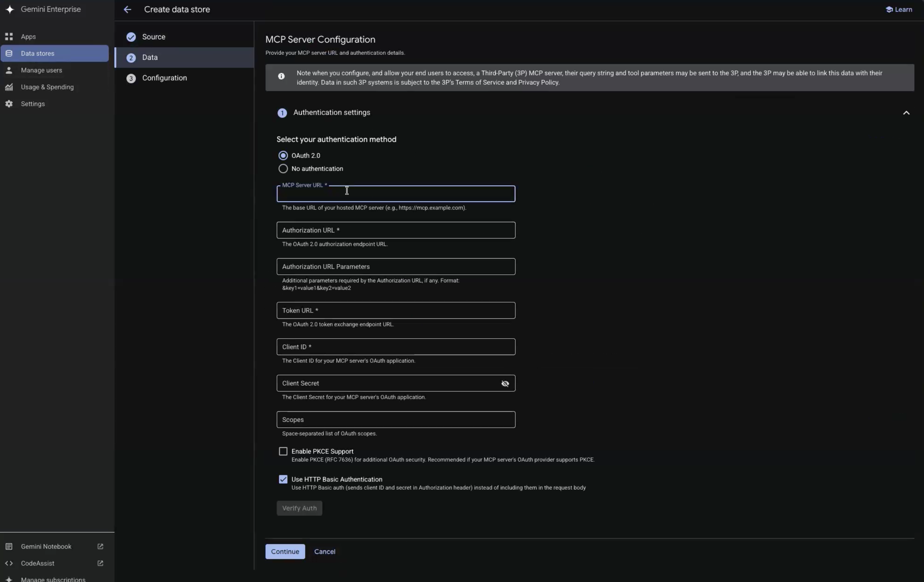Click the 'Create data store' title
The width and height of the screenshot is (924, 582).
[x=177, y=10]
